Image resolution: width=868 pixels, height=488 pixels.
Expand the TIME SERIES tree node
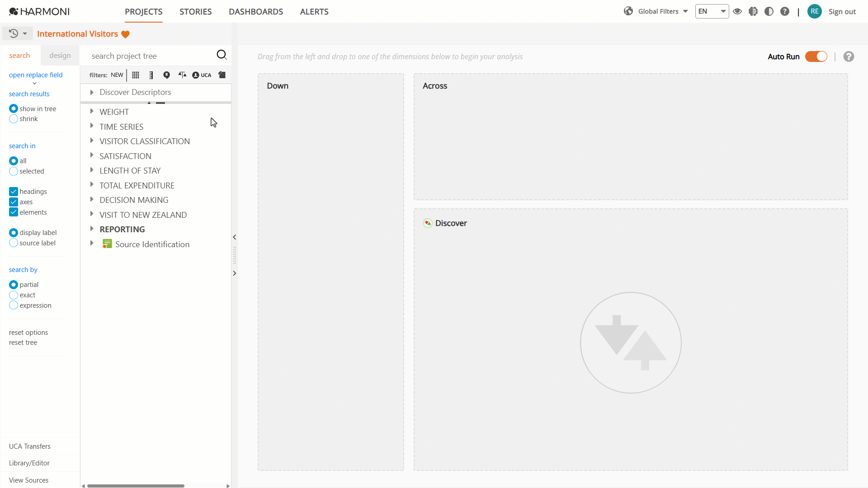[x=92, y=126]
